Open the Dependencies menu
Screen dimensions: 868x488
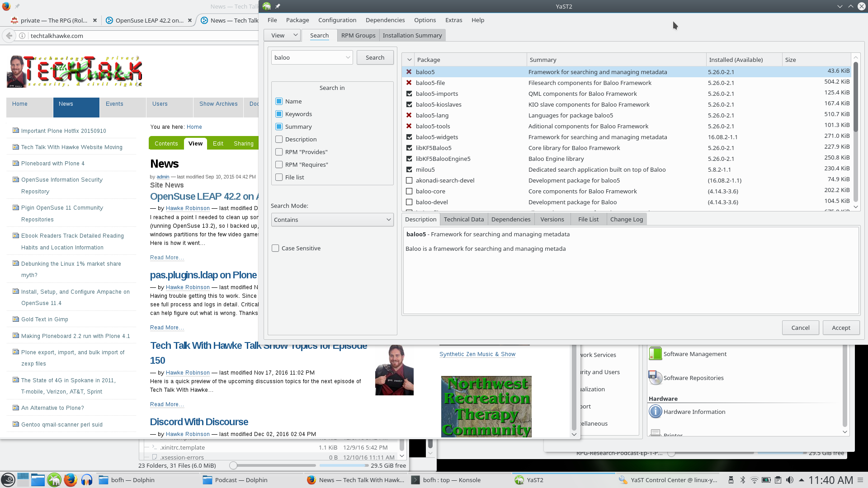[385, 20]
